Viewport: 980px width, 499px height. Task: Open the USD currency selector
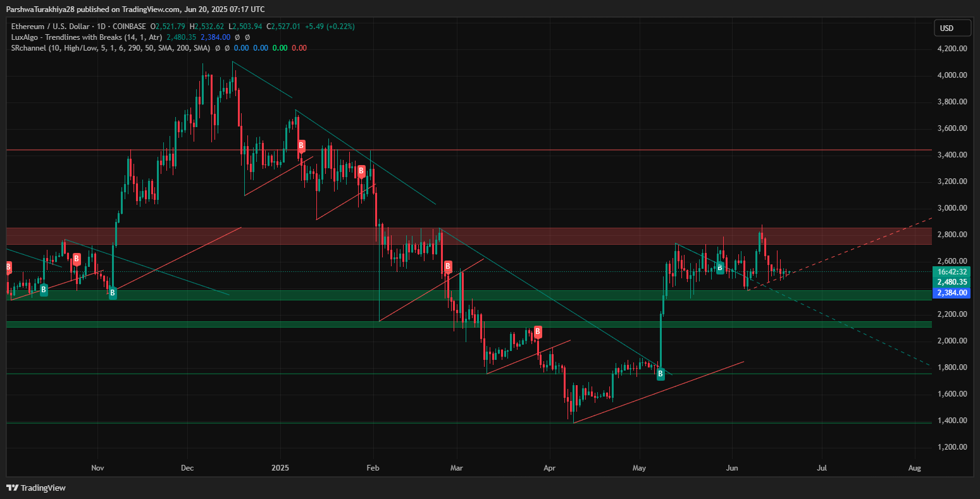point(952,28)
